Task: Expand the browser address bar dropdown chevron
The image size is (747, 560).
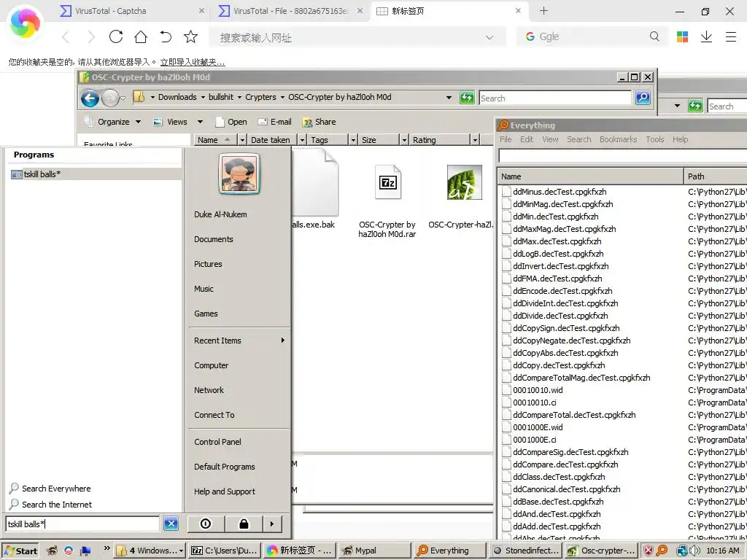Action: pyautogui.click(x=489, y=37)
